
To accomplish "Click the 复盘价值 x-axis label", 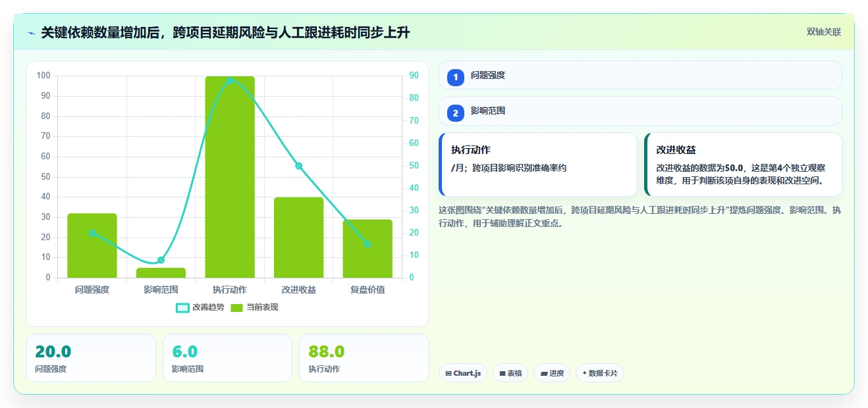I will tap(367, 290).
